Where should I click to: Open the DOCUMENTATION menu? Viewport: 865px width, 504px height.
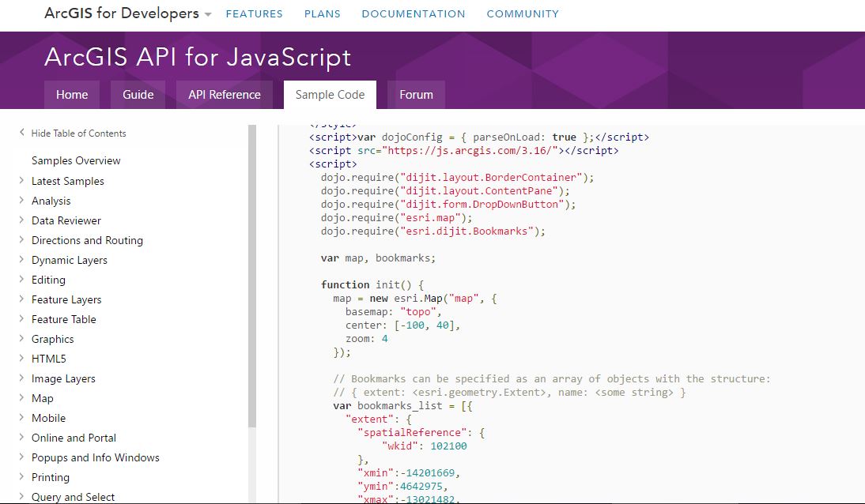pos(414,13)
